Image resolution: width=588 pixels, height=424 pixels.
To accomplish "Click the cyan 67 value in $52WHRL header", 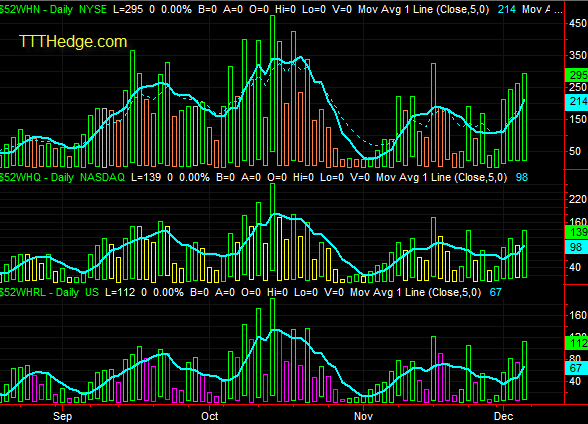I will click(495, 292).
